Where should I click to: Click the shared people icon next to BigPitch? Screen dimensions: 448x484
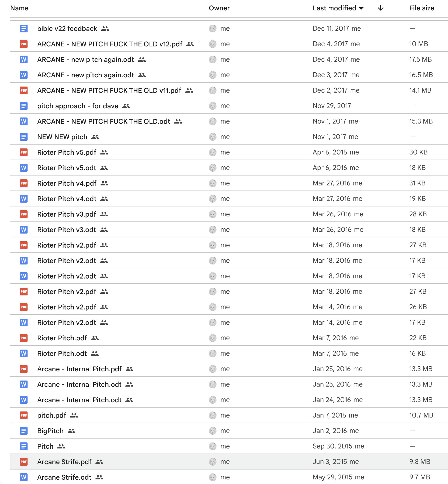click(x=72, y=431)
